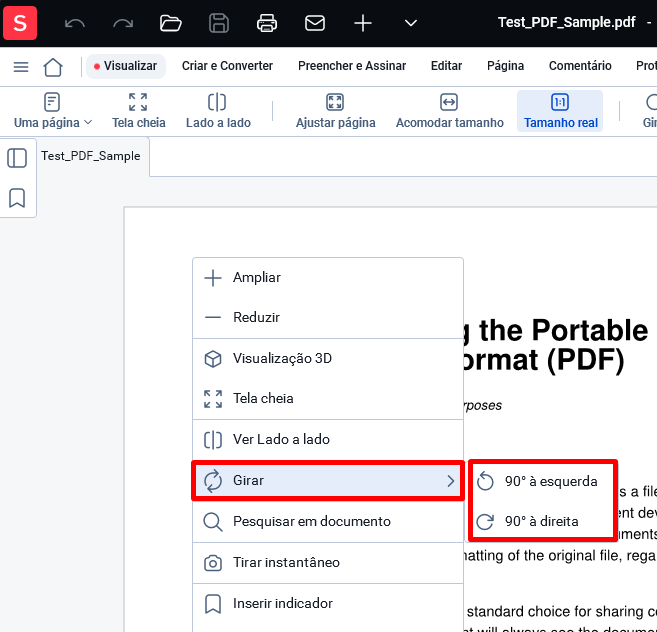
Task: Switch to the Visualizar tab
Action: point(126,66)
